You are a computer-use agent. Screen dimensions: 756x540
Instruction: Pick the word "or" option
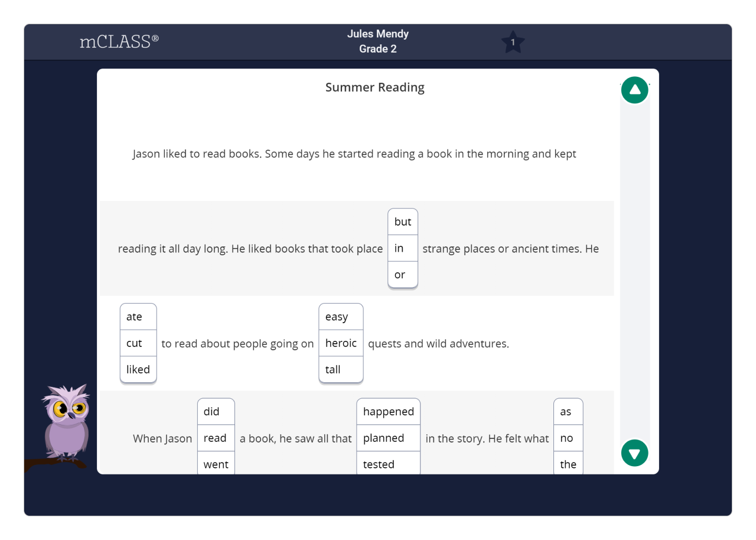pos(402,275)
